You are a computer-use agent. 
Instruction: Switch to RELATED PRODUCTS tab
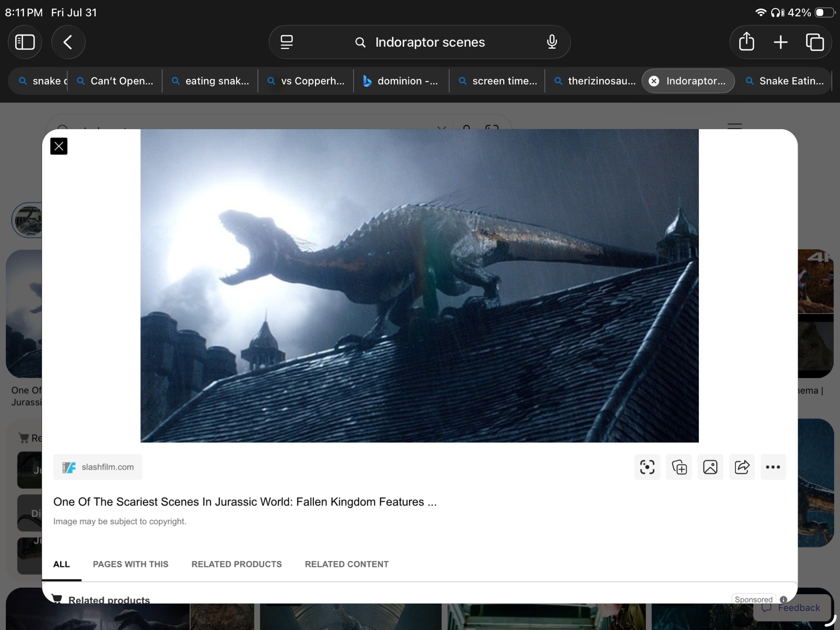pos(237,564)
